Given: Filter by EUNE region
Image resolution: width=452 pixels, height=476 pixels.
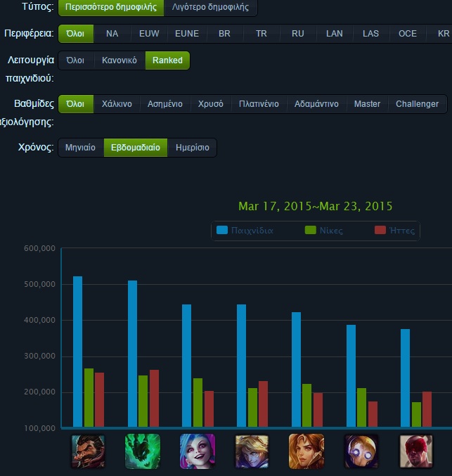Looking at the screenshot, I should (x=187, y=33).
